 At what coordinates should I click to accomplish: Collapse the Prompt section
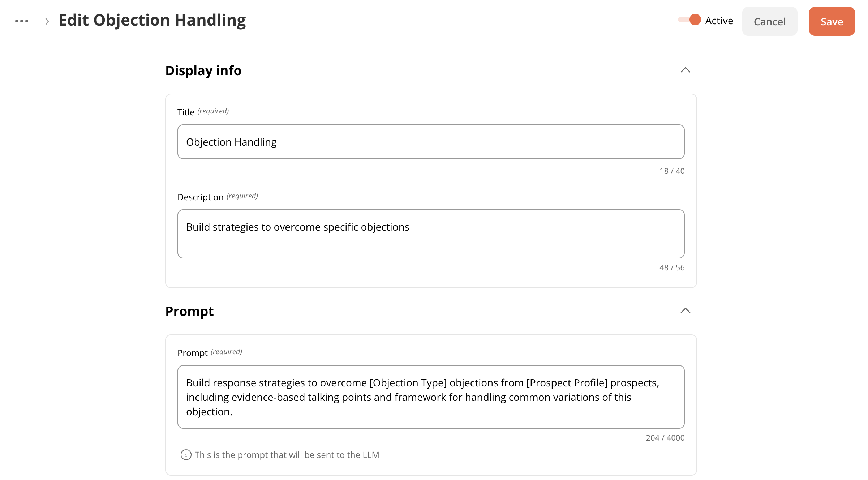pyautogui.click(x=686, y=310)
